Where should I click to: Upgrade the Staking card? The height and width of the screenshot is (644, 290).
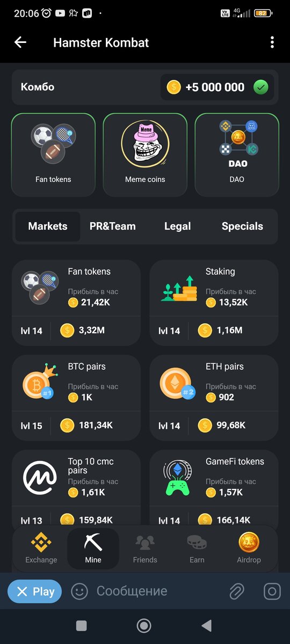[x=214, y=303]
